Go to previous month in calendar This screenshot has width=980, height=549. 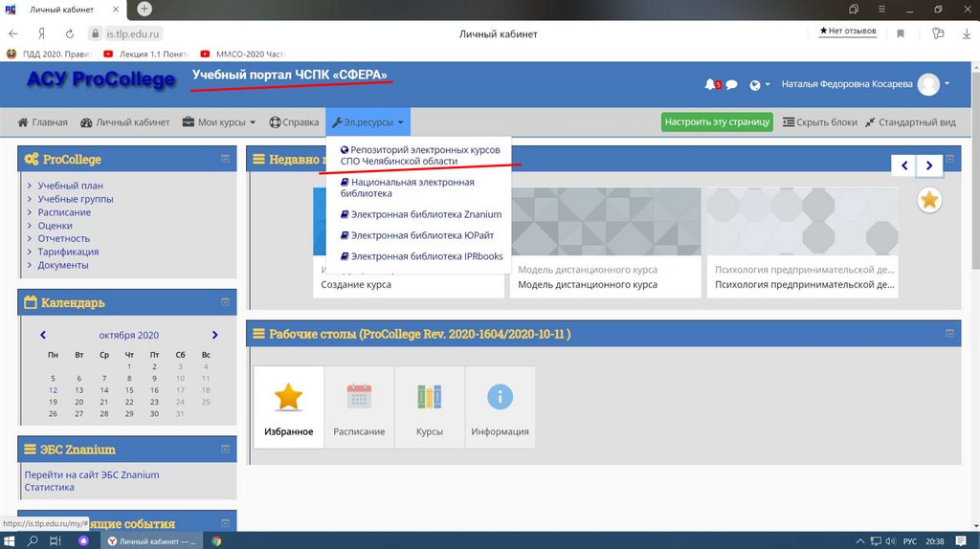point(43,335)
